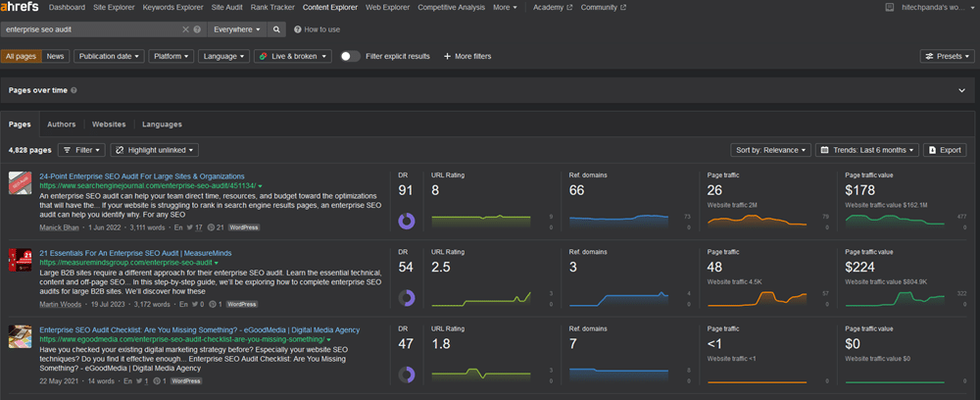Select the News toggle option
This screenshot has width=980, height=400.
tap(56, 56)
